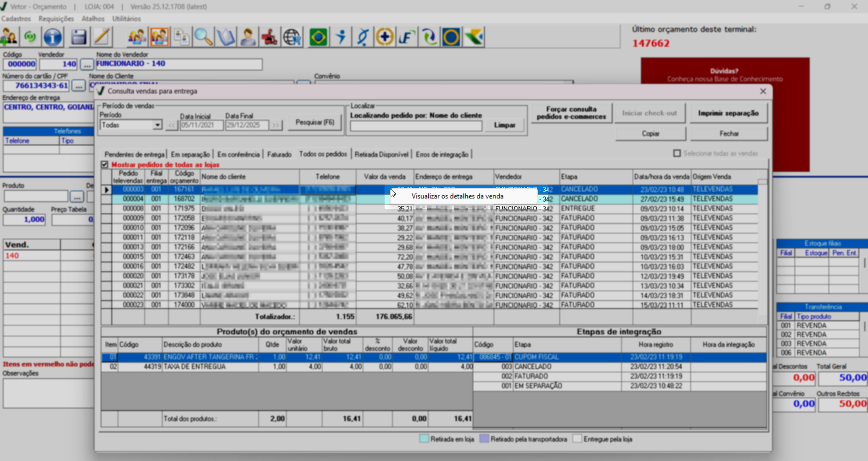Screen dimensions: 868x461
Task: Open the Período dropdown set to Todas
Action: click(157, 125)
